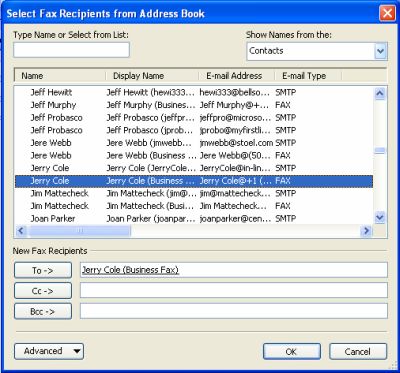Sort by the E-mail Address column header
Screen dimensions: 400x373
[x=236, y=76]
